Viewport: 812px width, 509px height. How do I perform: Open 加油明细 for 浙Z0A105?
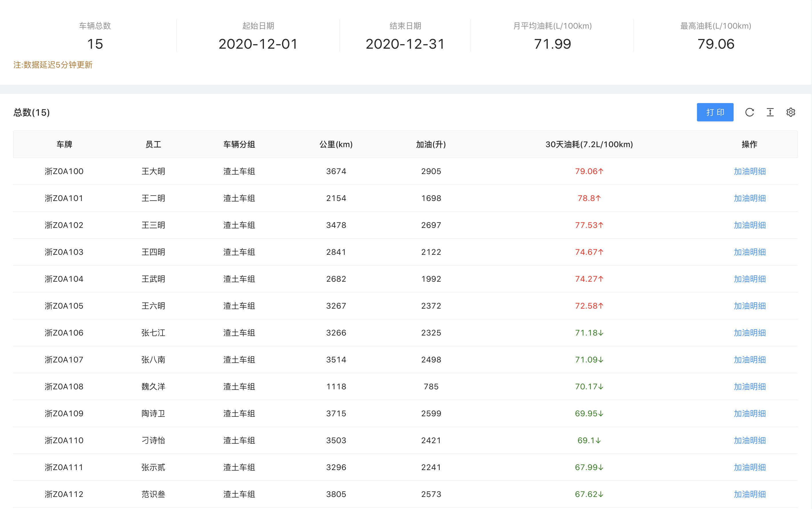coord(749,306)
